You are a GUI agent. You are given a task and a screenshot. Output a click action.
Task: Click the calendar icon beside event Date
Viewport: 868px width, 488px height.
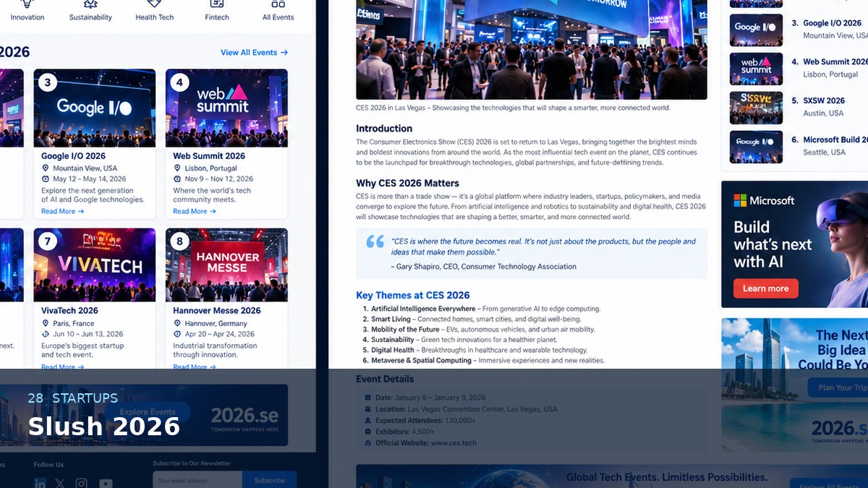pyautogui.click(x=368, y=398)
